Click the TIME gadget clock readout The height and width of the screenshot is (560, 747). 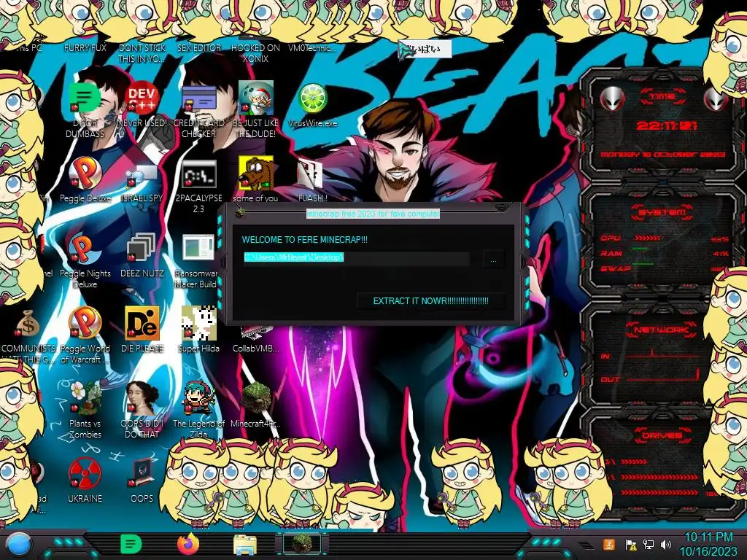tap(666, 125)
